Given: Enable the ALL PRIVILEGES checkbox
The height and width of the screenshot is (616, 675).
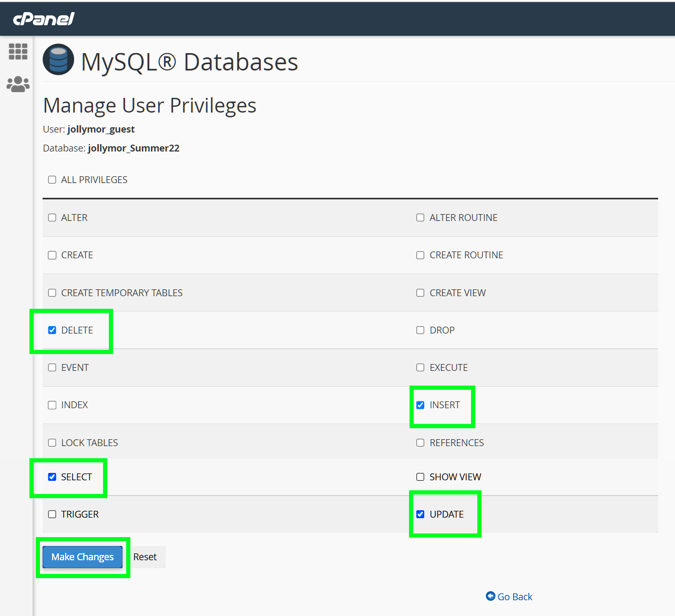Looking at the screenshot, I should coord(52,180).
